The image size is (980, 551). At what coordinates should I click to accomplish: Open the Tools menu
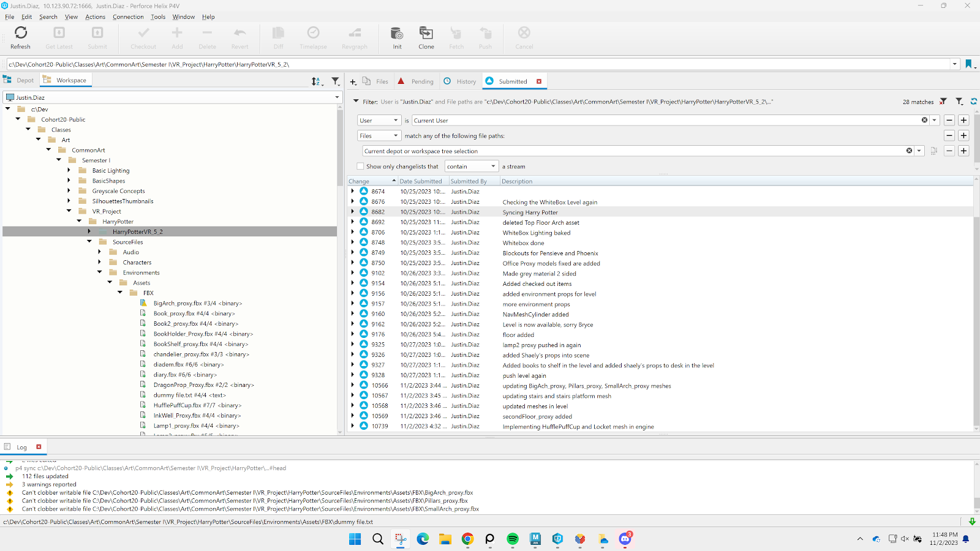click(158, 17)
